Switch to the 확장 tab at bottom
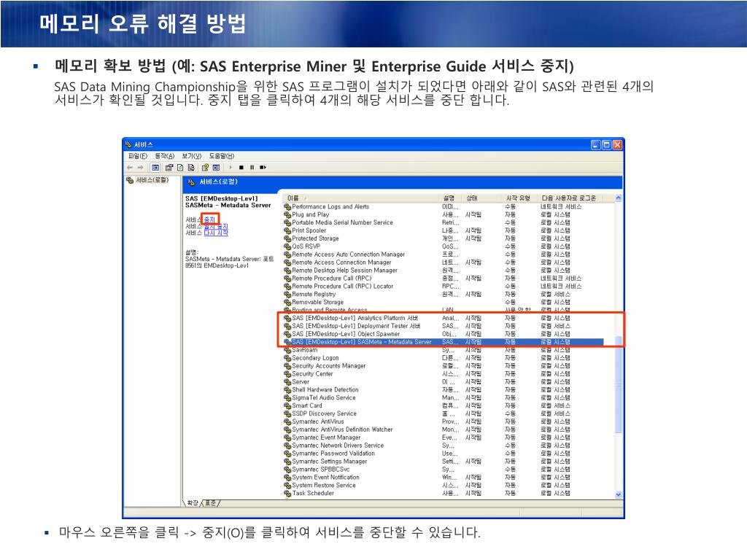747x560 pixels. click(193, 503)
